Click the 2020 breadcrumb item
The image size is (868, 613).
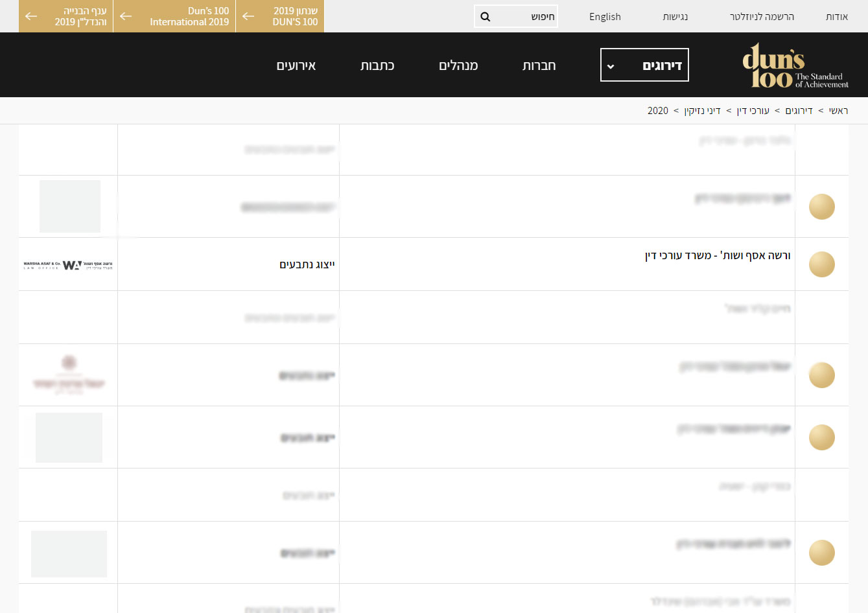[x=657, y=111]
